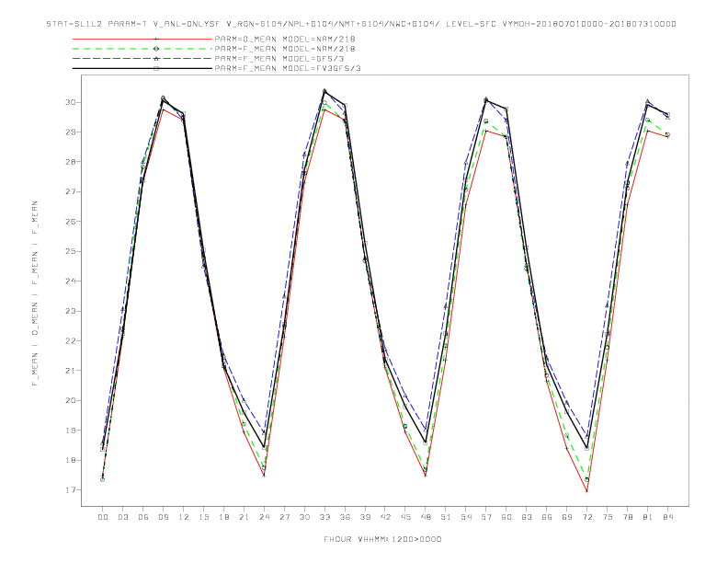Image resolution: width=728 pixels, height=563 pixels.
Task: Click forecast-hour axis tick 18
Action: pyautogui.click(x=223, y=517)
